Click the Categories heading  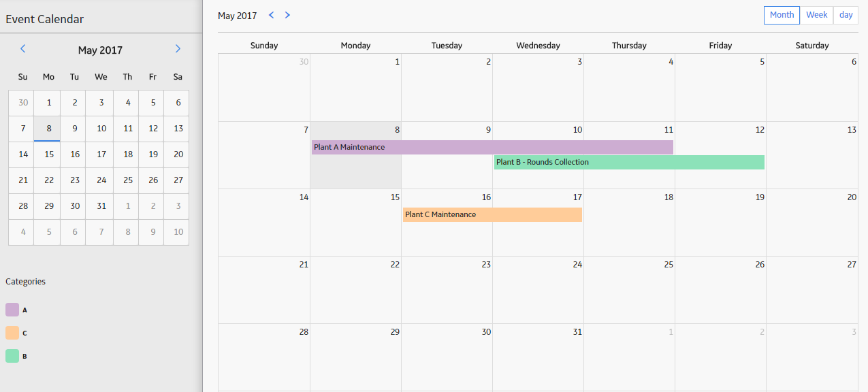pos(25,281)
